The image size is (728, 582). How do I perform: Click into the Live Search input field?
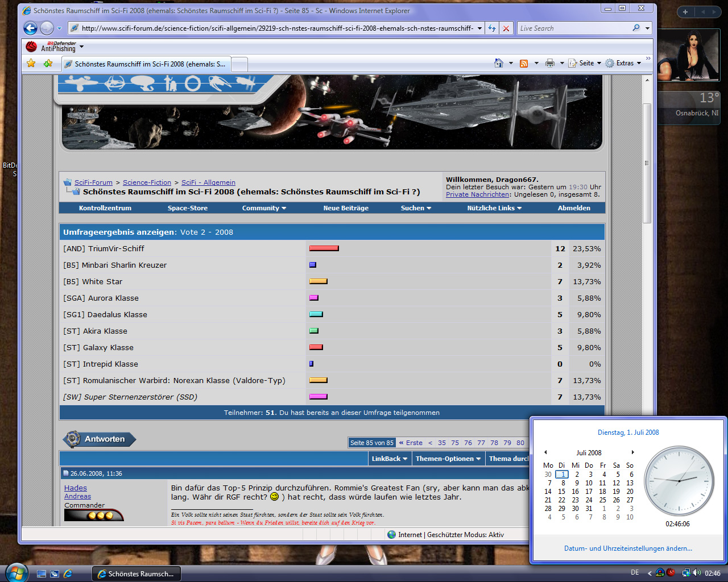point(574,28)
